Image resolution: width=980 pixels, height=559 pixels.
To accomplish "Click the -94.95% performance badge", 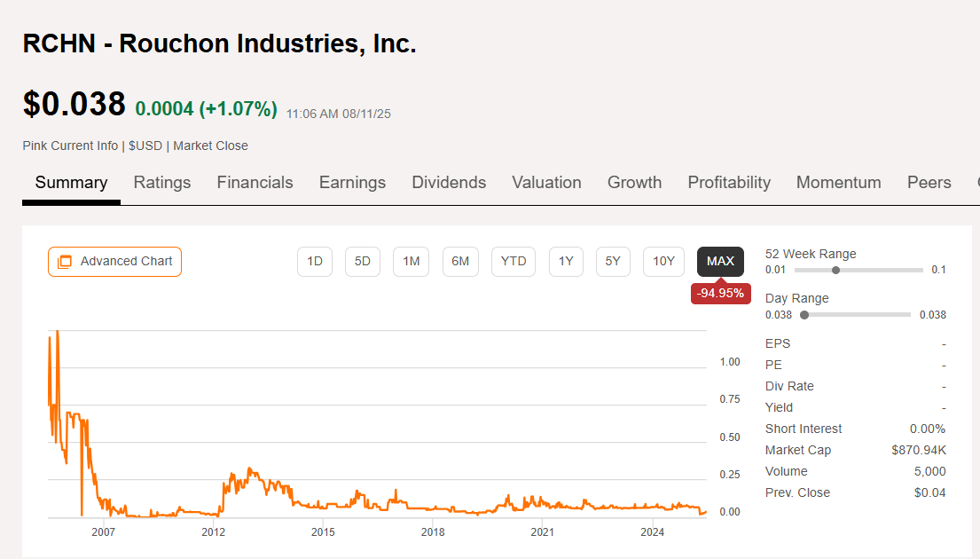I will click(720, 294).
